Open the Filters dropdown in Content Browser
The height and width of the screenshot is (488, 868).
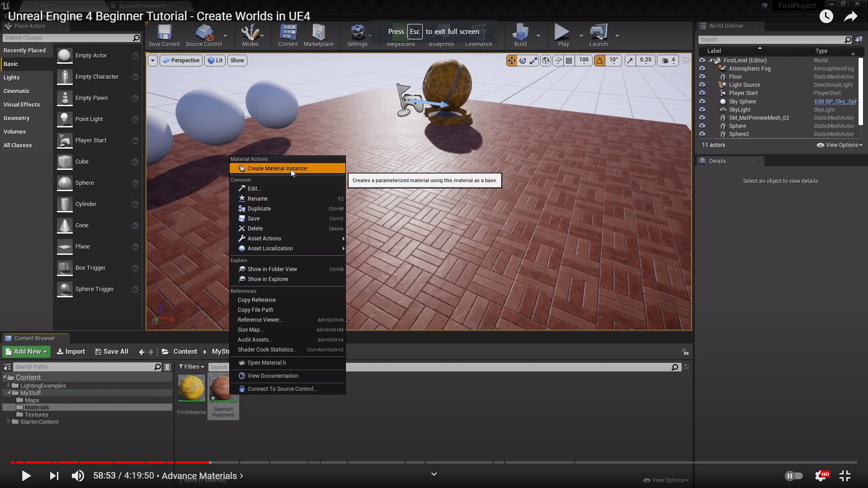(x=191, y=367)
